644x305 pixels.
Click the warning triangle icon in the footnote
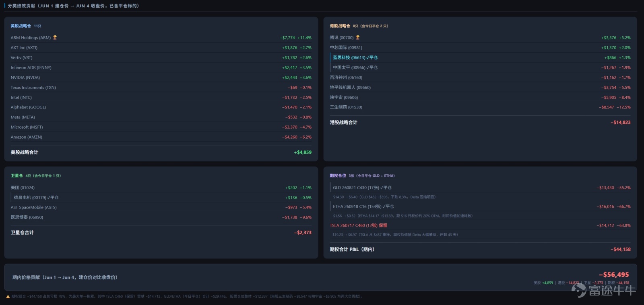[8, 297]
